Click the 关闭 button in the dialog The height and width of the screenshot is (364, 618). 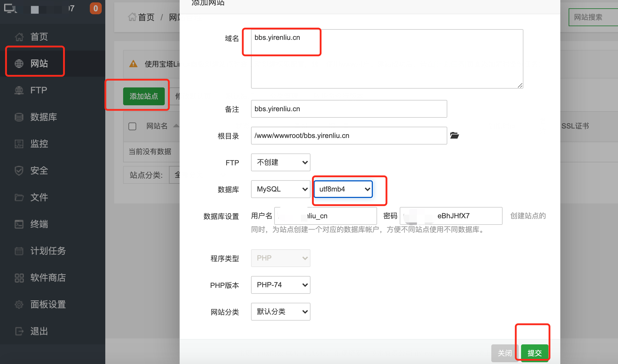click(505, 353)
